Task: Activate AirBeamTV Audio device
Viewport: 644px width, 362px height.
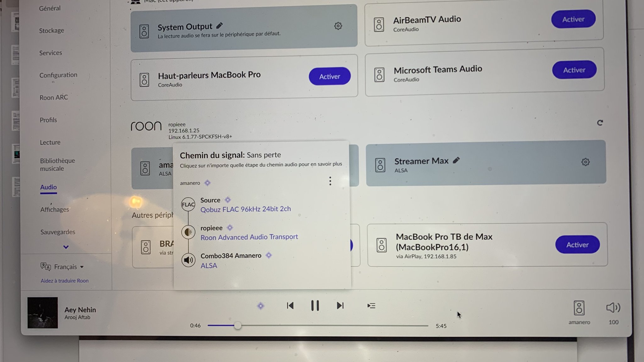Action: pyautogui.click(x=573, y=19)
